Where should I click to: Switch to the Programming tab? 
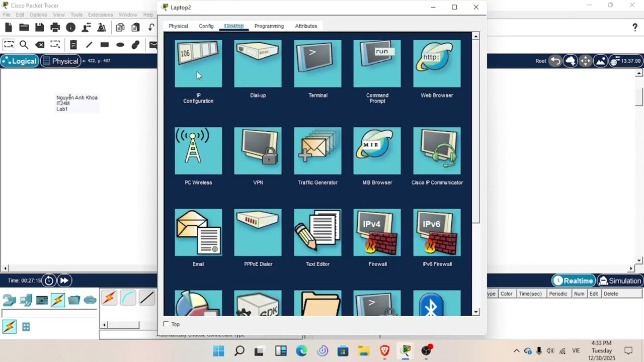click(x=269, y=26)
